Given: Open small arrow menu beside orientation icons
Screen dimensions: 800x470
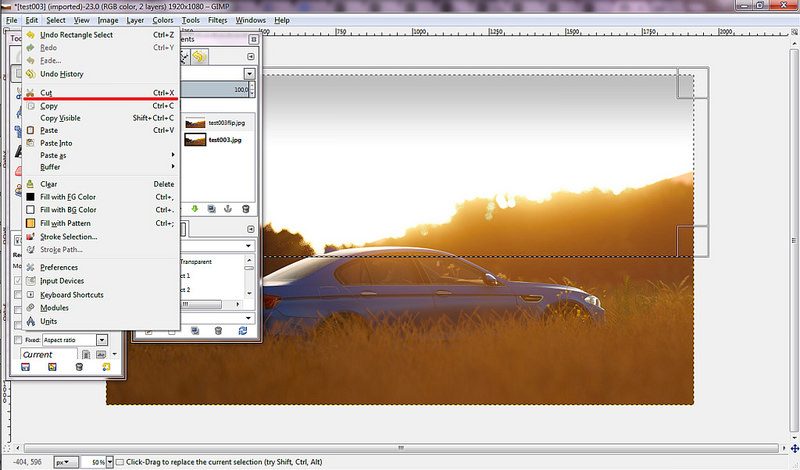Looking at the screenshot, I should (x=115, y=354).
